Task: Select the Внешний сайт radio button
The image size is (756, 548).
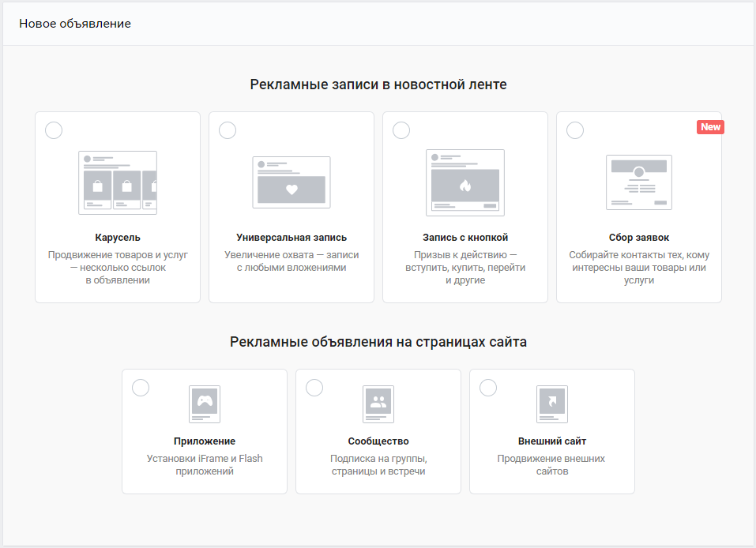Action: [488, 388]
